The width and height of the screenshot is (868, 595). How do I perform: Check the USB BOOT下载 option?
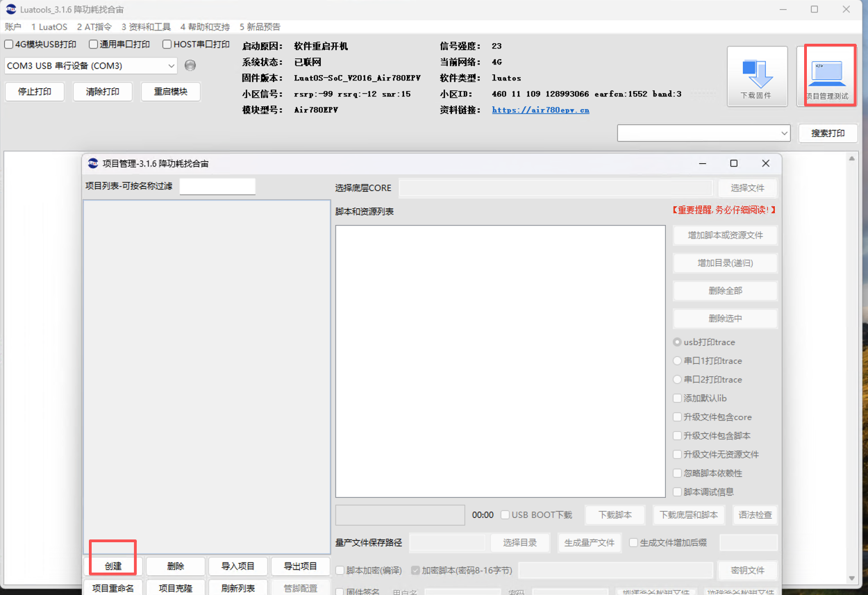click(506, 514)
